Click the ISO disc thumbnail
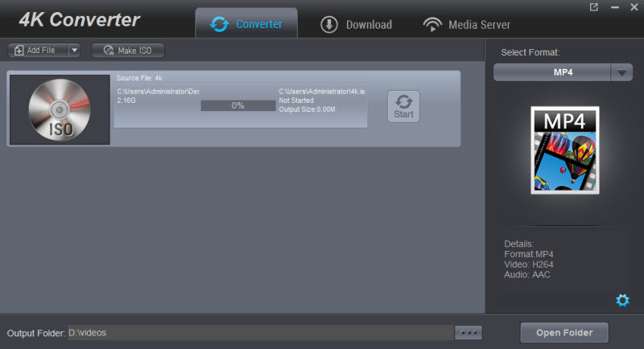644x349 pixels. [x=60, y=109]
